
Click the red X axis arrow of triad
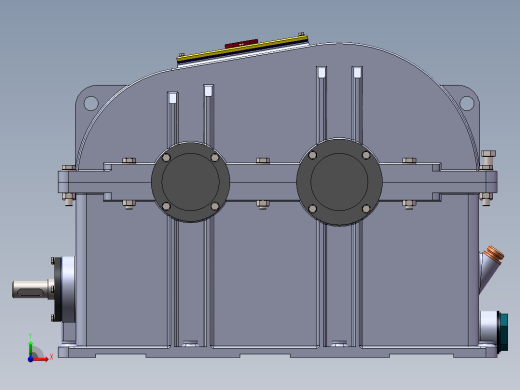click(x=41, y=359)
